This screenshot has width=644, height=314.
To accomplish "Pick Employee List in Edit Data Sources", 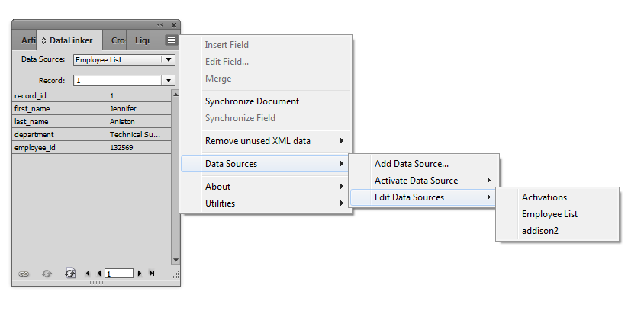I will pyautogui.click(x=549, y=214).
